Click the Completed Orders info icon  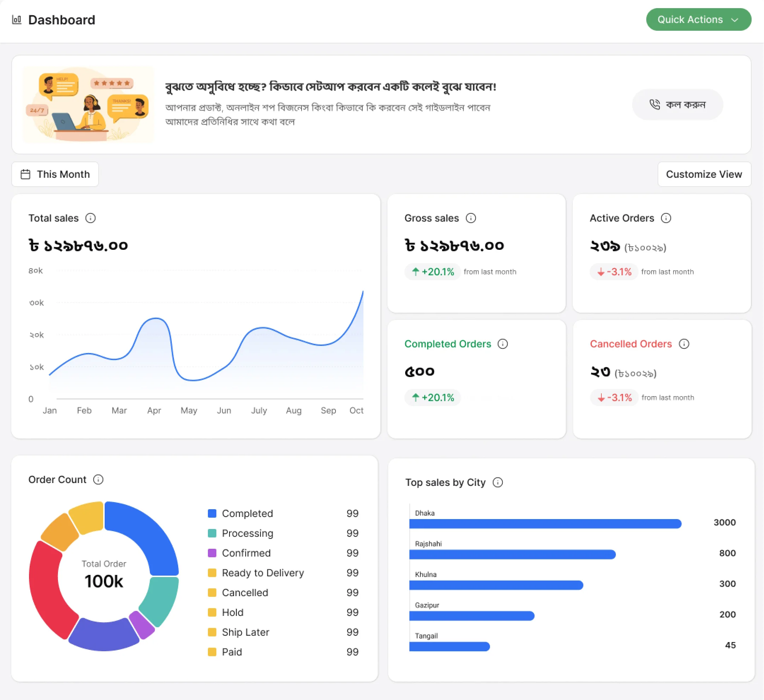coord(502,344)
